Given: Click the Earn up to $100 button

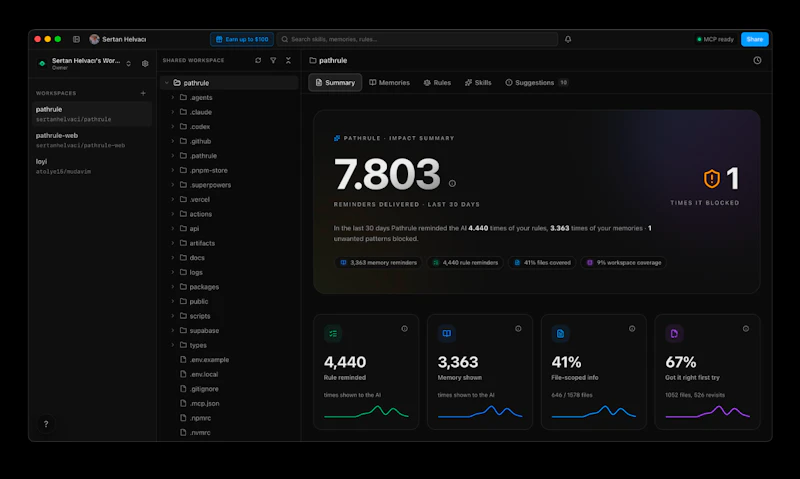Looking at the screenshot, I should coord(242,39).
